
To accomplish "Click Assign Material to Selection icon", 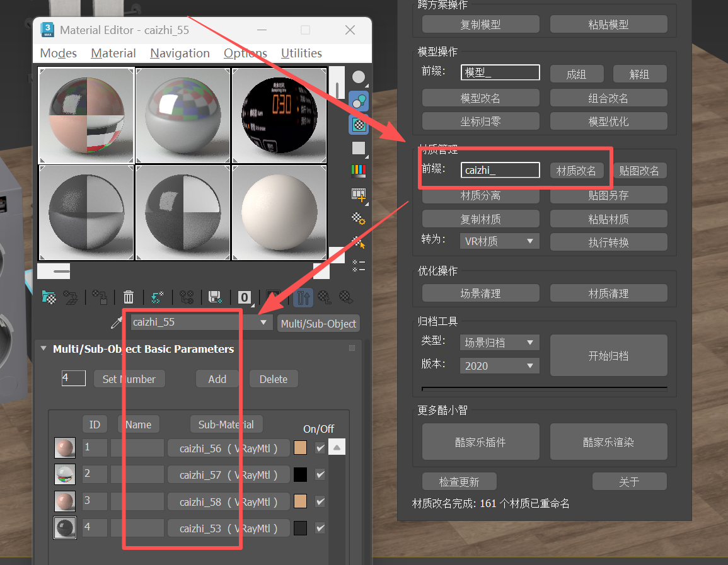I will coord(100,297).
